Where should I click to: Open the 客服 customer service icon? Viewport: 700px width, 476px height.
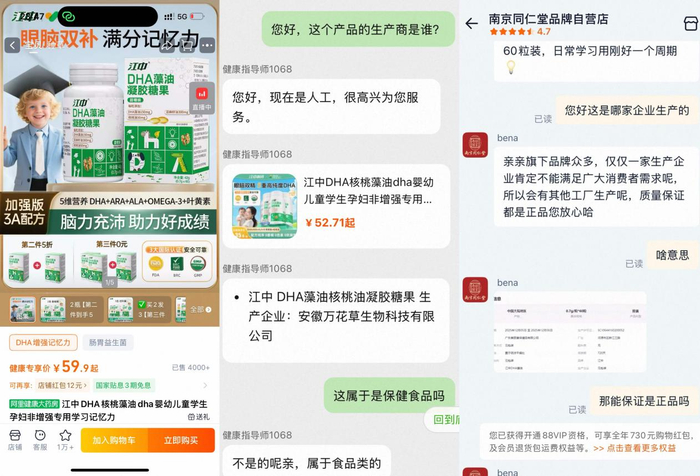[x=40, y=440]
